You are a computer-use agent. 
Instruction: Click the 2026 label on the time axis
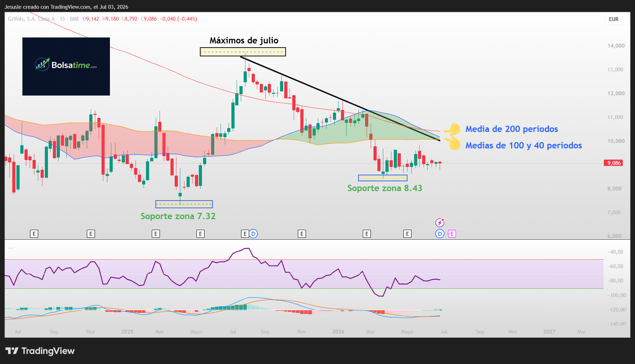click(x=338, y=332)
